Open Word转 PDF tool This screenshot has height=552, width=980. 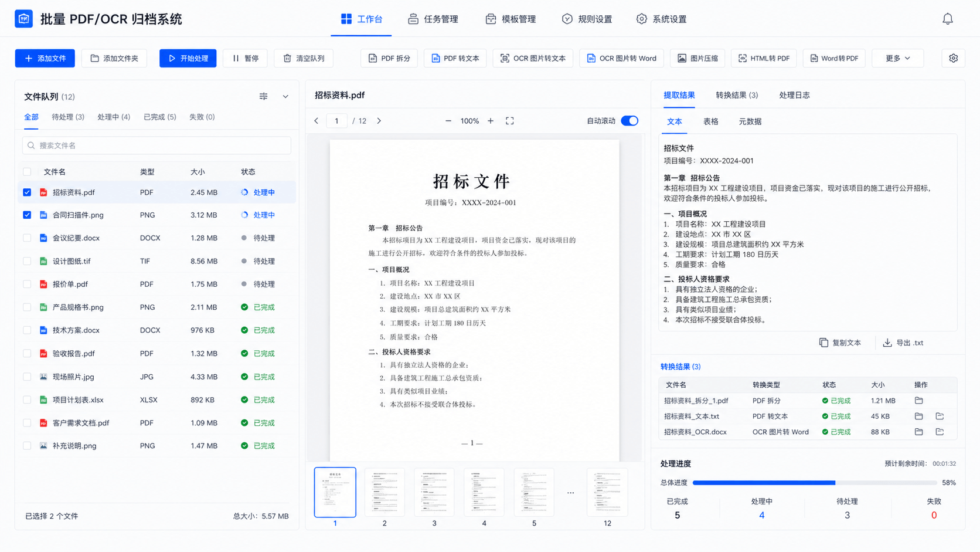[834, 58]
